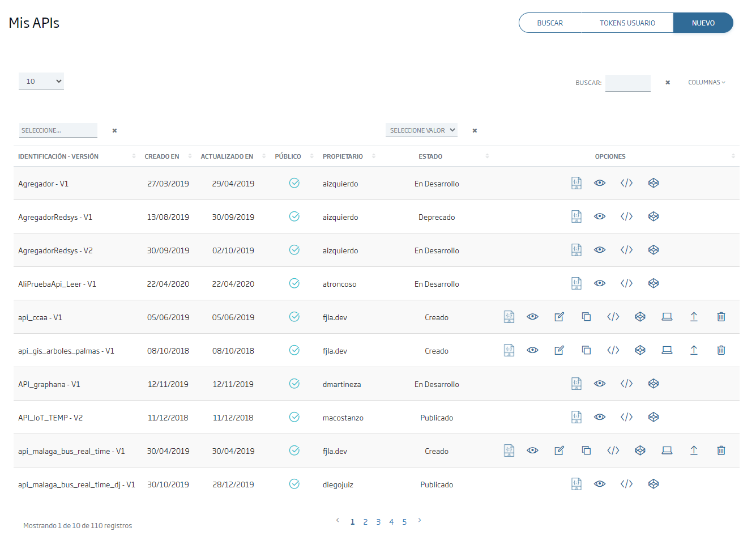Duplicate api_gis_arboles_palmas using the copy icon
The height and width of the screenshot is (544, 756).
[x=586, y=350]
